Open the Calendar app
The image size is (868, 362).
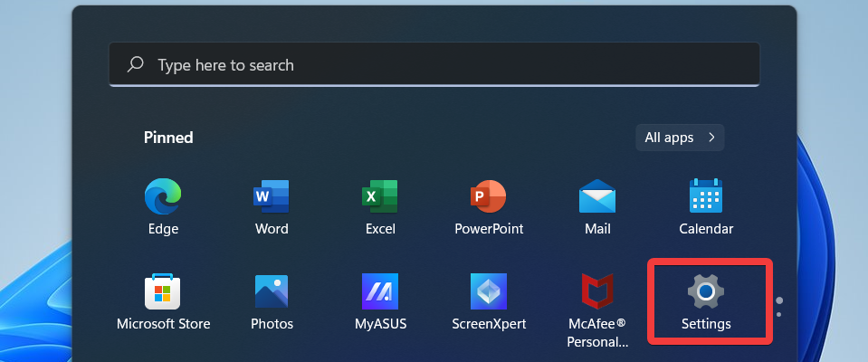[x=706, y=206]
